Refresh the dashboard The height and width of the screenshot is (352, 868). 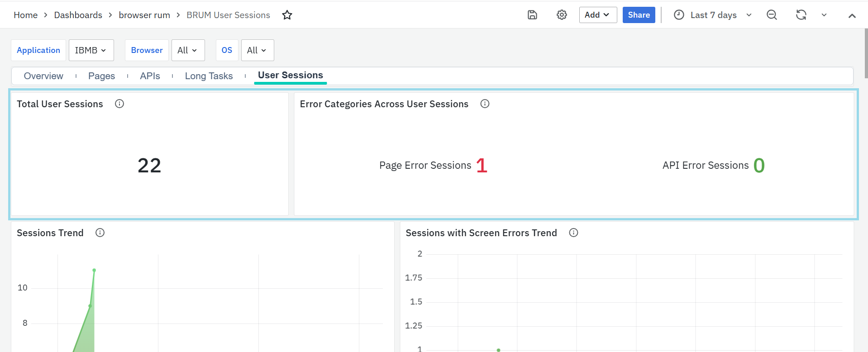(801, 15)
